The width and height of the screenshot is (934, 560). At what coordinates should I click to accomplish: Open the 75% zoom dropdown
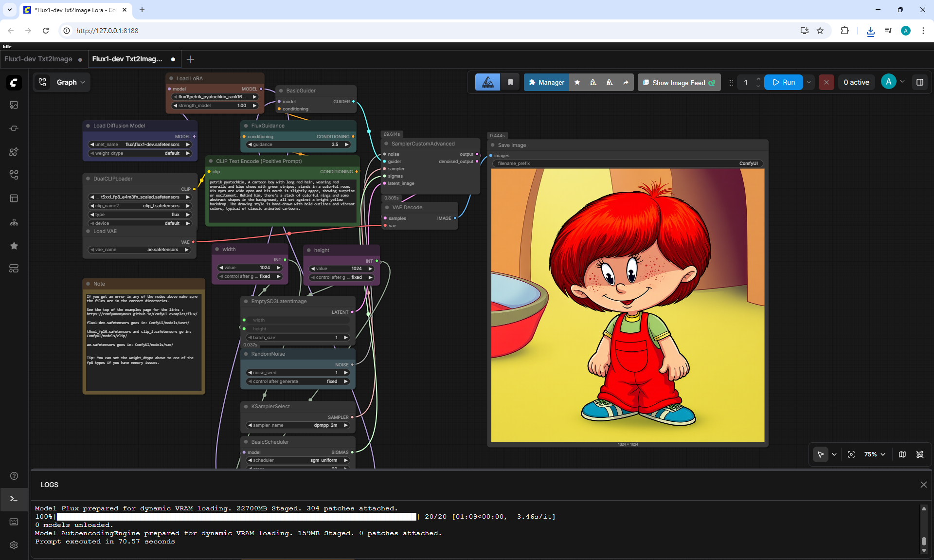click(875, 454)
